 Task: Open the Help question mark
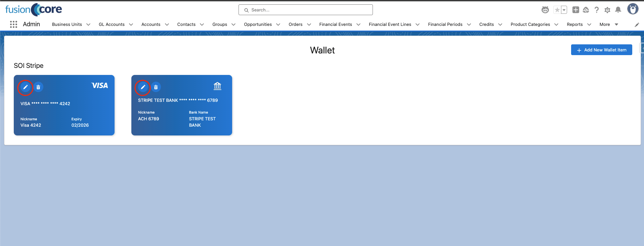(597, 10)
